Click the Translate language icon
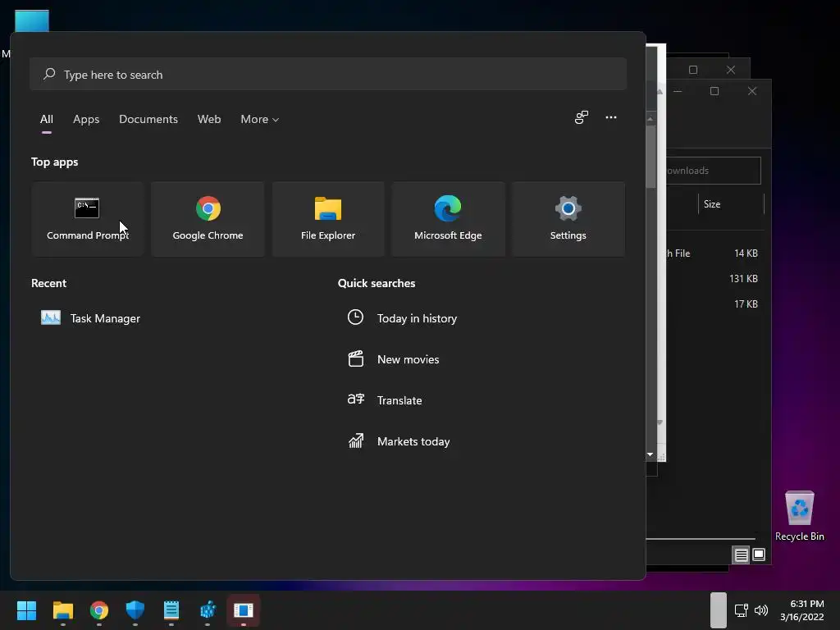This screenshot has width=840, height=630. (x=356, y=399)
